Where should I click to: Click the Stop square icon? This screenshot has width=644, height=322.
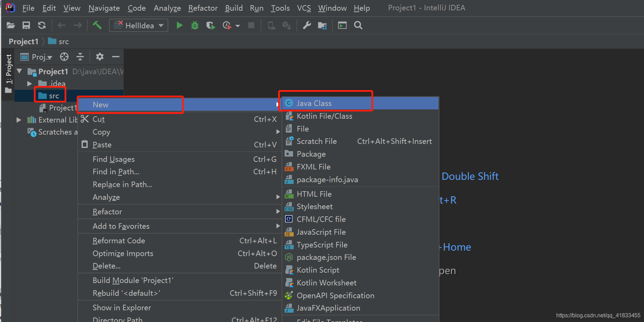point(251,25)
